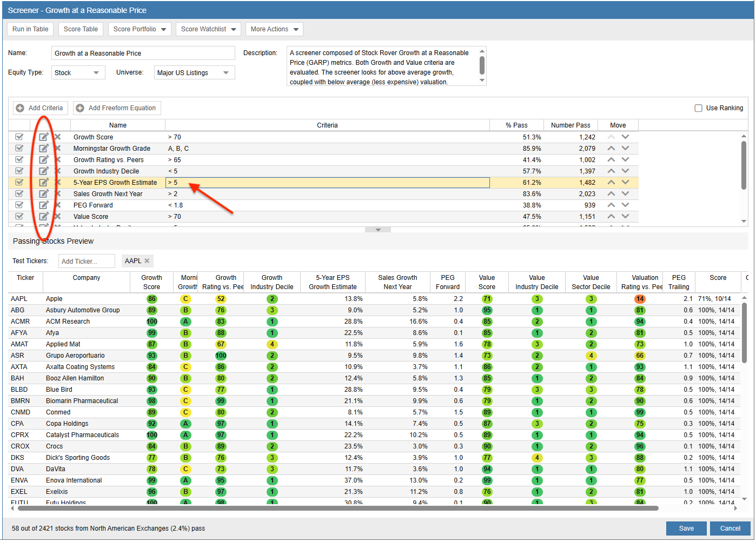The width and height of the screenshot is (756, 542).
Task: Click the Add Ticker input field
Action: point(87,262)
